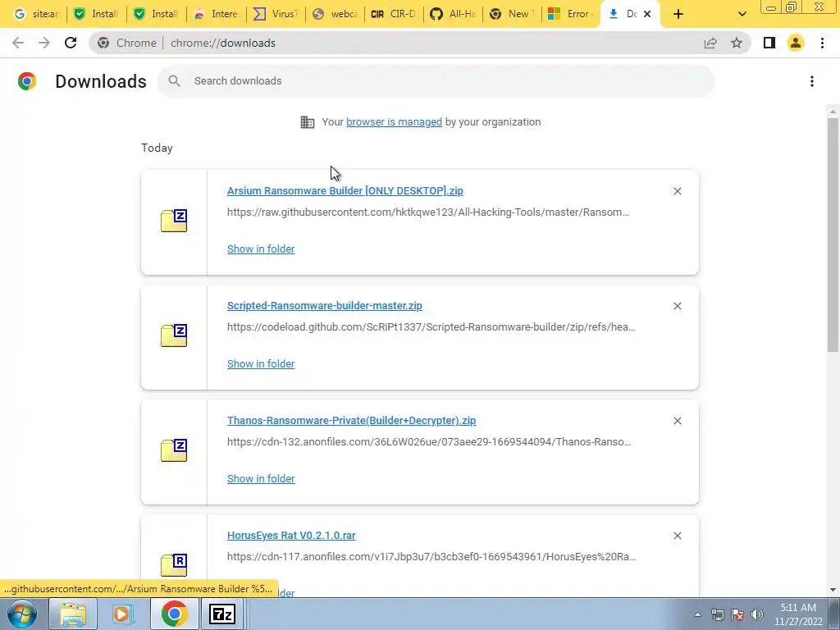Switch to the Google site: search tab
Image resolution: width=840 pixels, height=630 pixels.
point(36,14)
